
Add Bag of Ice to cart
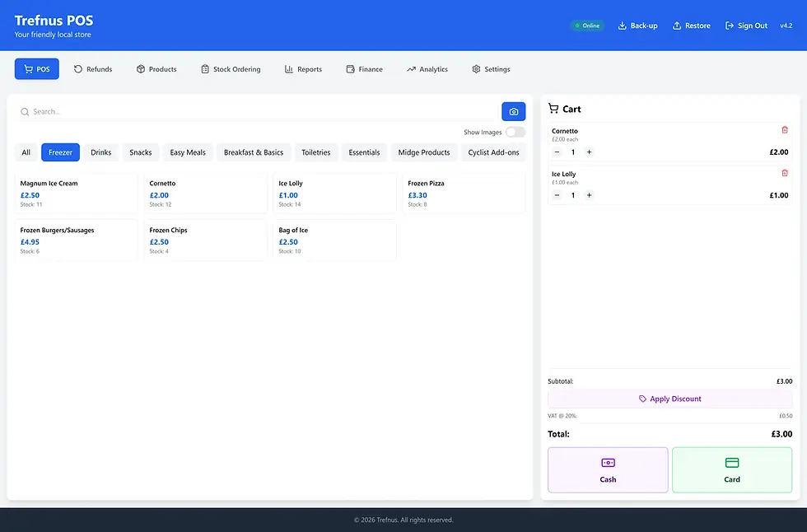[334, 240]
